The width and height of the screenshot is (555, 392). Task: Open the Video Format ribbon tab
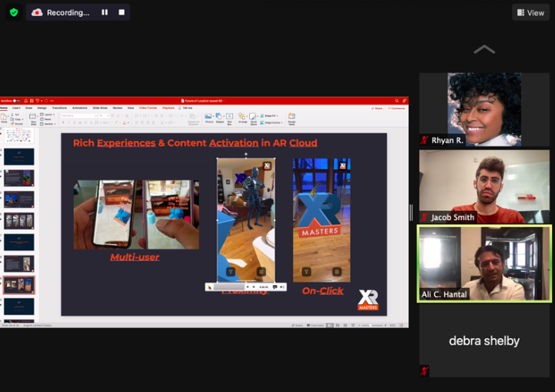(146, 108)
